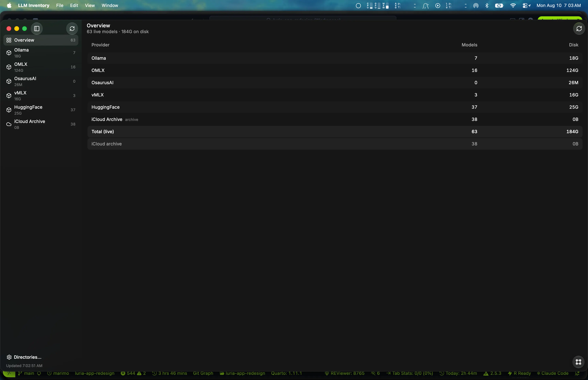The height and width of the screenshot is (380, 588).
Task: Click the 63 live models subtitle
Action: (118, 32)
